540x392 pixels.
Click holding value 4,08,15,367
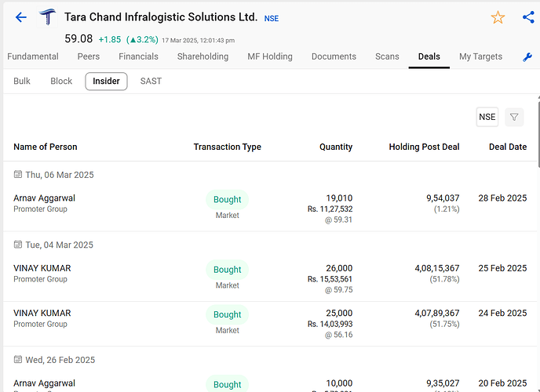[436, 268]
